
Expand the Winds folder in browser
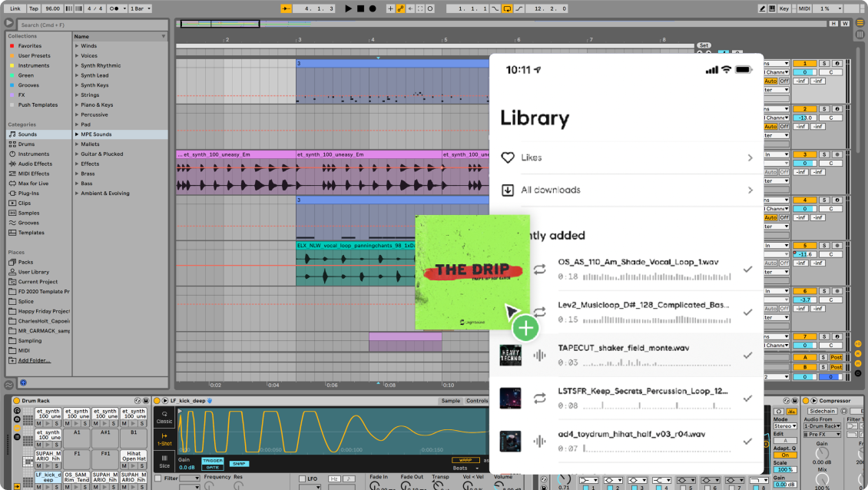[77, 46]
